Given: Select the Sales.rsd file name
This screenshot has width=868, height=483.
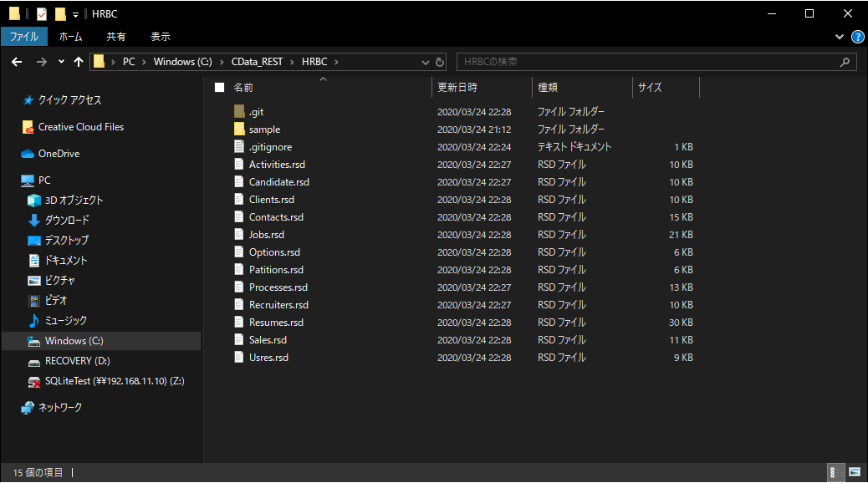Looking at the screenshot, I should 268,340.
